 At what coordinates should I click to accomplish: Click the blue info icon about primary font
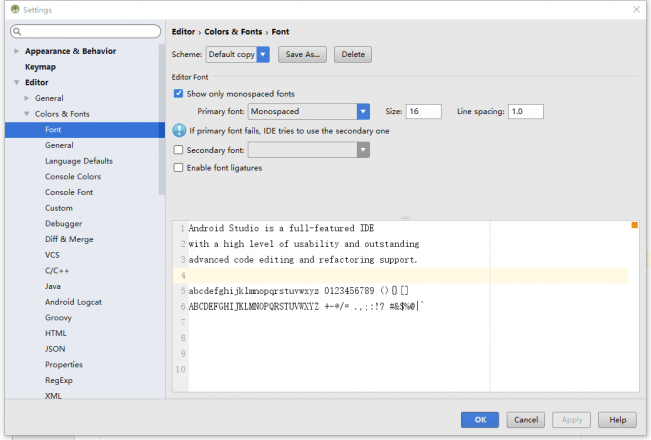(179, 131)
